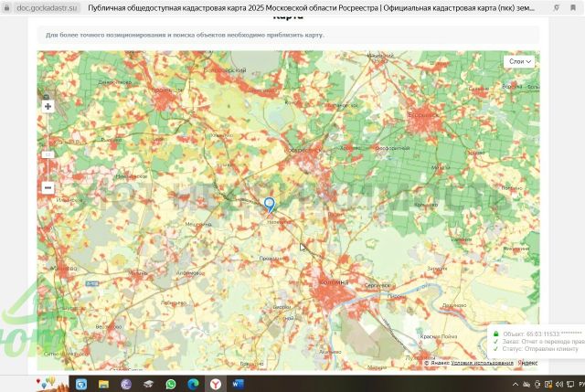Viewport: 585px width, 392px height.
Task: Click the map hint notice text
Action: 185,35
